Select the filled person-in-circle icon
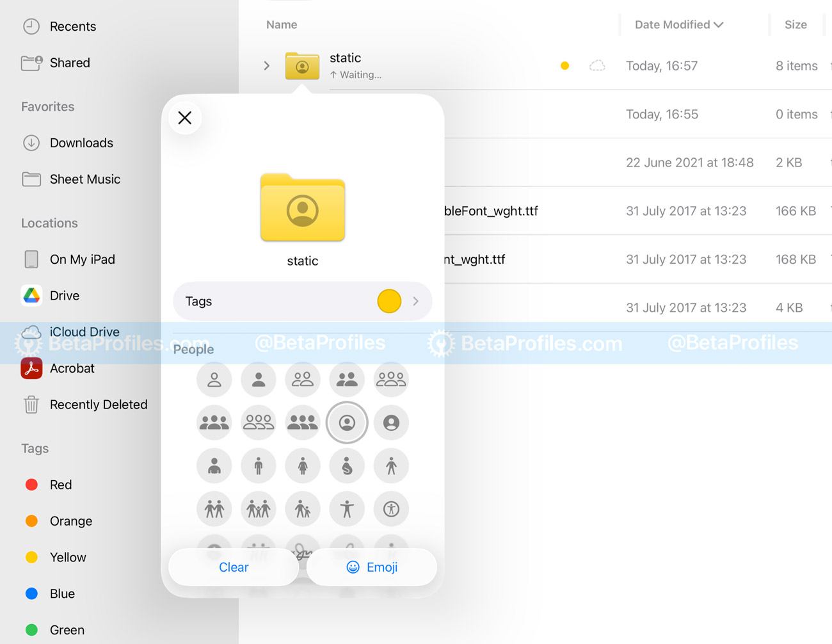This screenshot has width=832, height=644. pyautogui.click(x=391, y=423)
